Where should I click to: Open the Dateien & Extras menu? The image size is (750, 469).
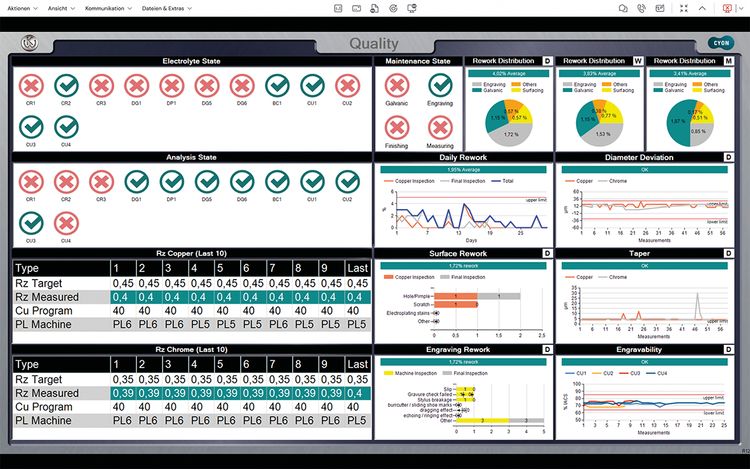click(x=166, y=8)
